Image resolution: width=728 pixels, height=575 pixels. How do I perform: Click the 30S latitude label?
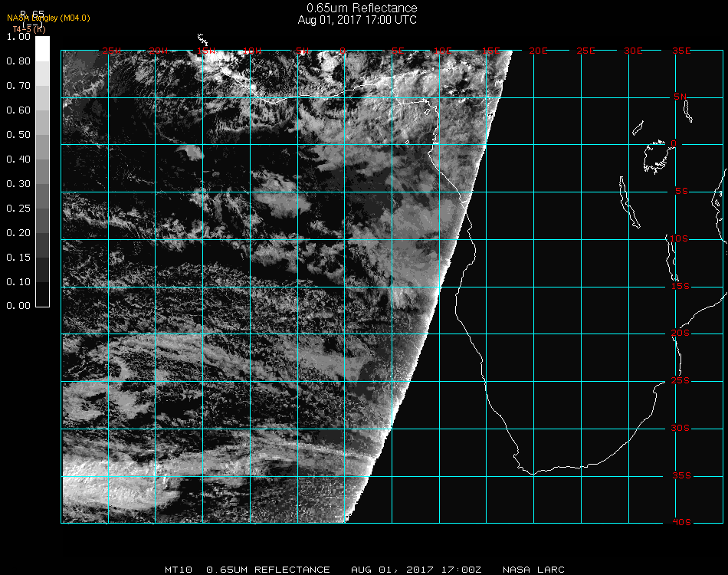coord(680,429)
